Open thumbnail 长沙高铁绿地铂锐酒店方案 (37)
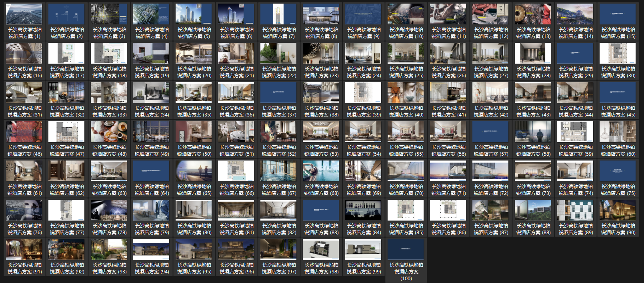This screenshot has width=644, height=283. tap(279, 93)
